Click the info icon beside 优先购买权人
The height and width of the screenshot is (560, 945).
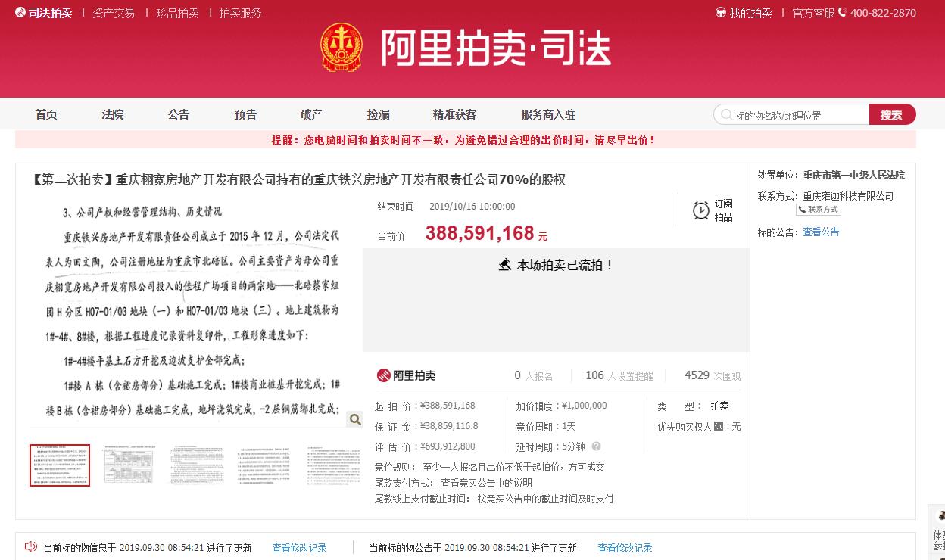coord(718,427)
